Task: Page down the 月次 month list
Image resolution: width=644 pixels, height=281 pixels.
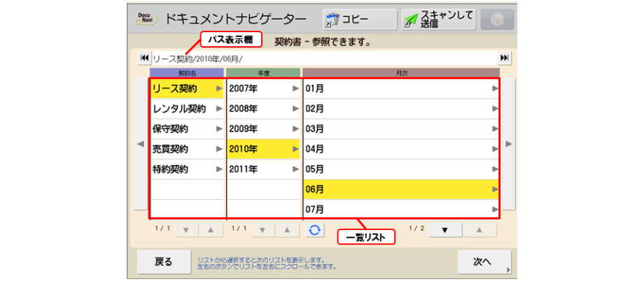Action: (x=443, y=229)
